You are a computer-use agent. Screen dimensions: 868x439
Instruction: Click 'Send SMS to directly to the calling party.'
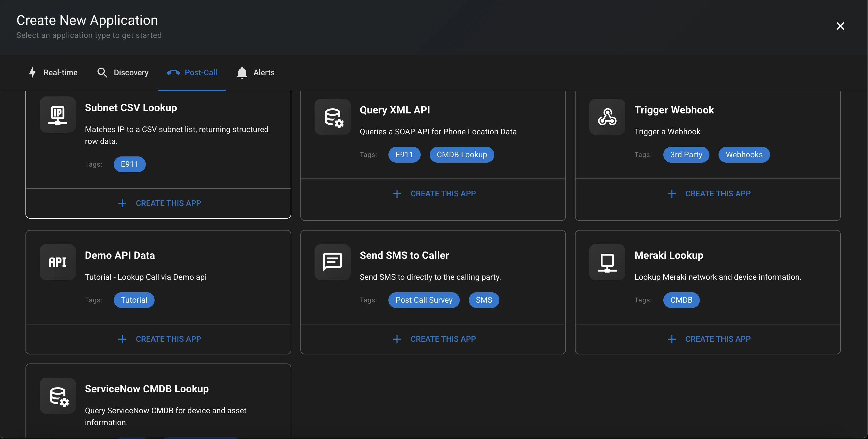[430, 277]
